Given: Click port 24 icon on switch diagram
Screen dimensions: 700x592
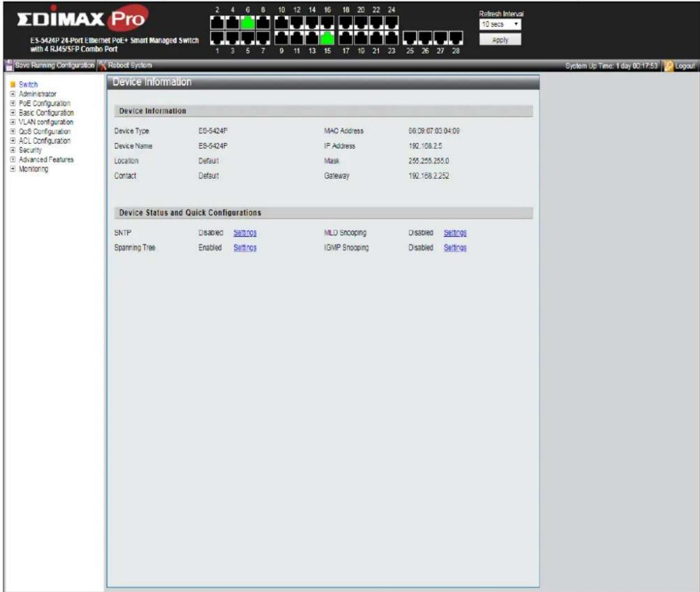Looking at the screenshot, I should coord(391,23).
